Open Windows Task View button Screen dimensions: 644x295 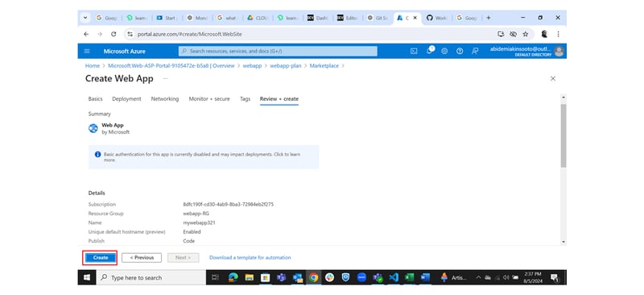click(215, 278)
